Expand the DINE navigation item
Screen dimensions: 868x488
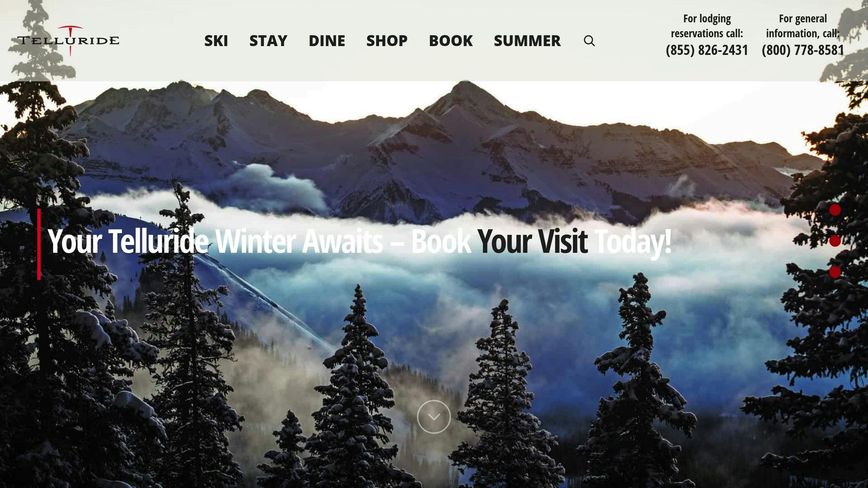[x=327, y=41]
